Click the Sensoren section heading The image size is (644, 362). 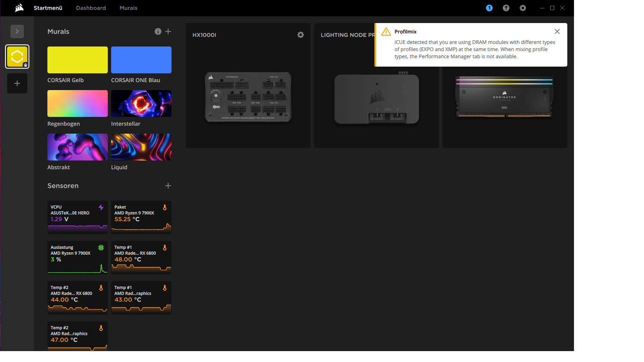point(63,186)
